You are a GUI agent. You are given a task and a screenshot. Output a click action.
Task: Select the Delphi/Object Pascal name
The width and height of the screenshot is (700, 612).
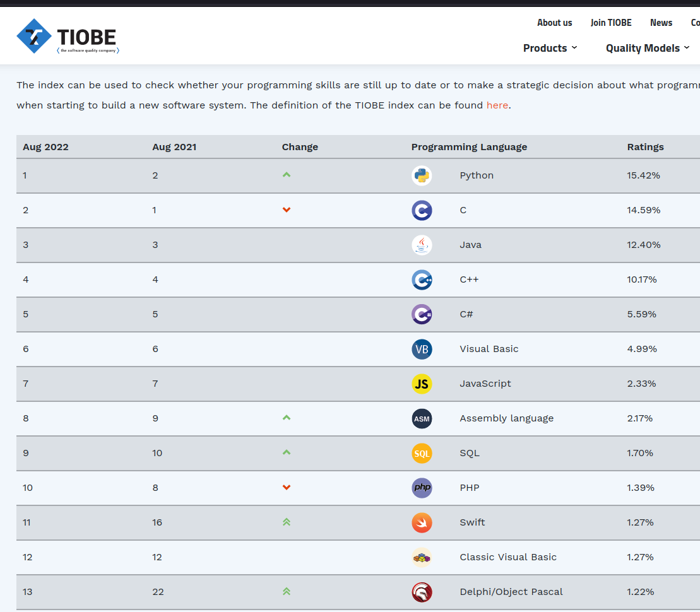(x=511, y=592)
